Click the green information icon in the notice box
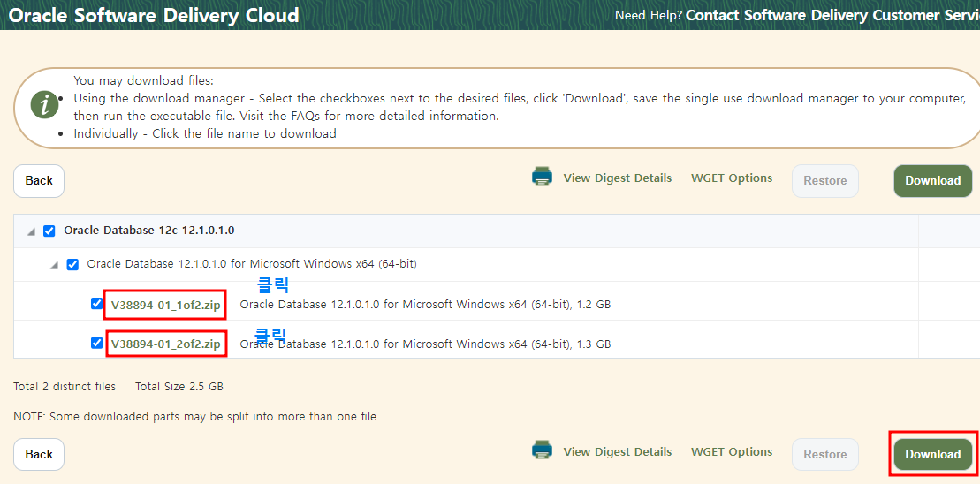 click(x=44, y=107)
